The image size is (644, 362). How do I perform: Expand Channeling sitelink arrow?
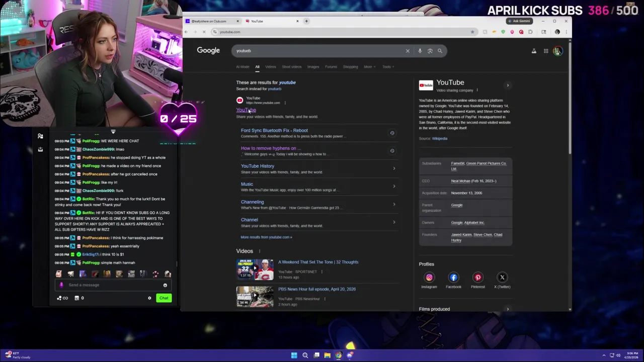tap(394, 204)
